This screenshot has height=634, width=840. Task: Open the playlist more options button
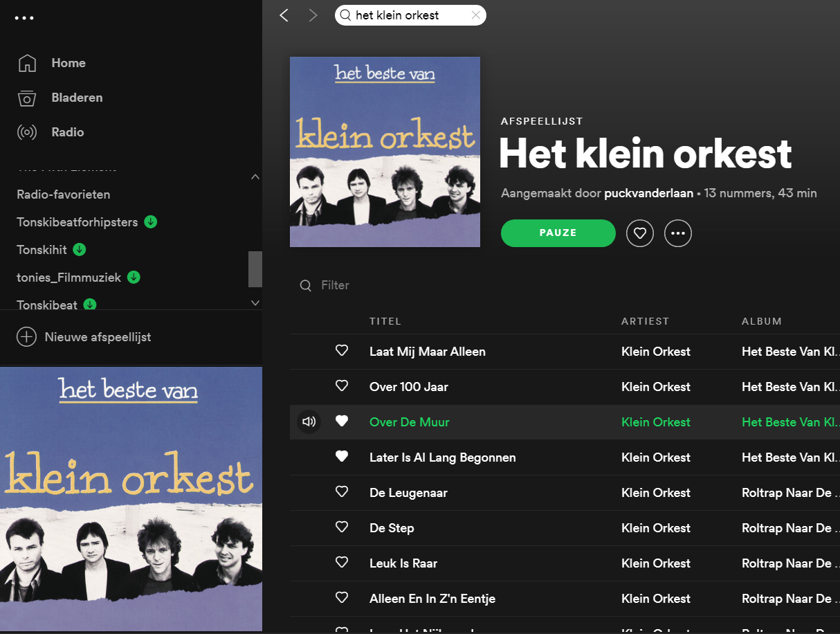click(x=677, y=233)
